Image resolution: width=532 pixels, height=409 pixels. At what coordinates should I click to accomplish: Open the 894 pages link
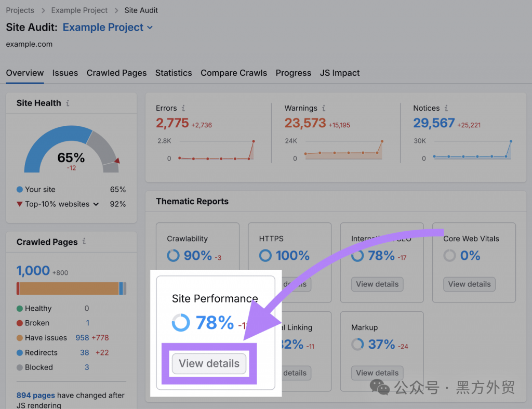pos(36,395)
